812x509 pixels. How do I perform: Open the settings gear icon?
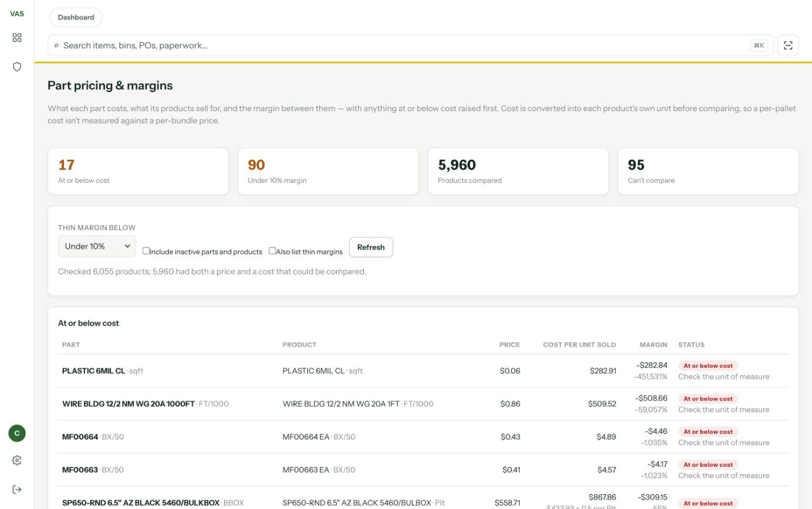tap(17, 461)
